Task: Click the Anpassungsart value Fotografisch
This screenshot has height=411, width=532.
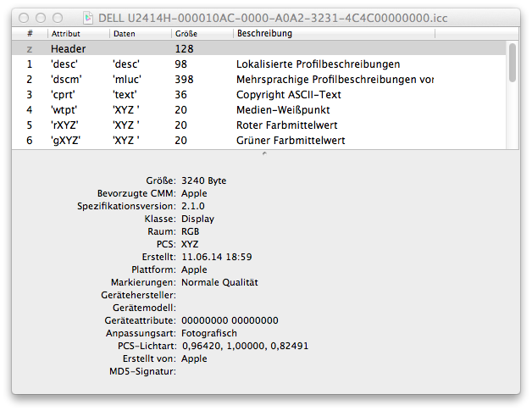Action: [209, 333]
